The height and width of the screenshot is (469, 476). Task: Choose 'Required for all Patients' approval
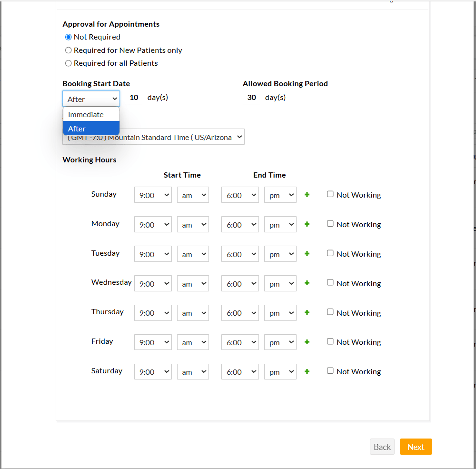[x=69, y=63]
